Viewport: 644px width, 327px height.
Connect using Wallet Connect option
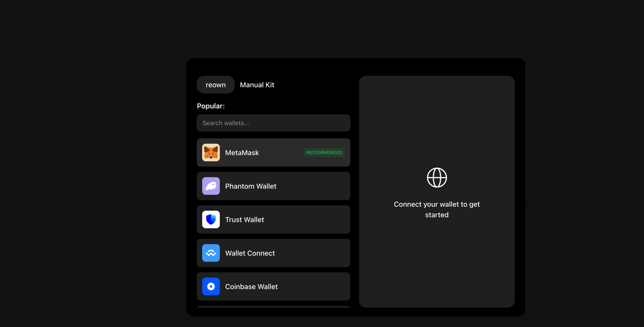coord(273,253)
